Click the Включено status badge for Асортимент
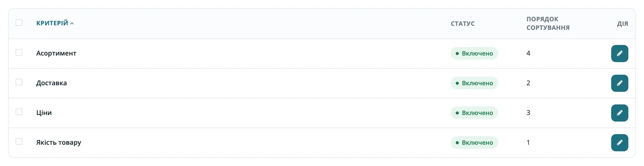Screen dimensions: 644x166 coord(474,53)
